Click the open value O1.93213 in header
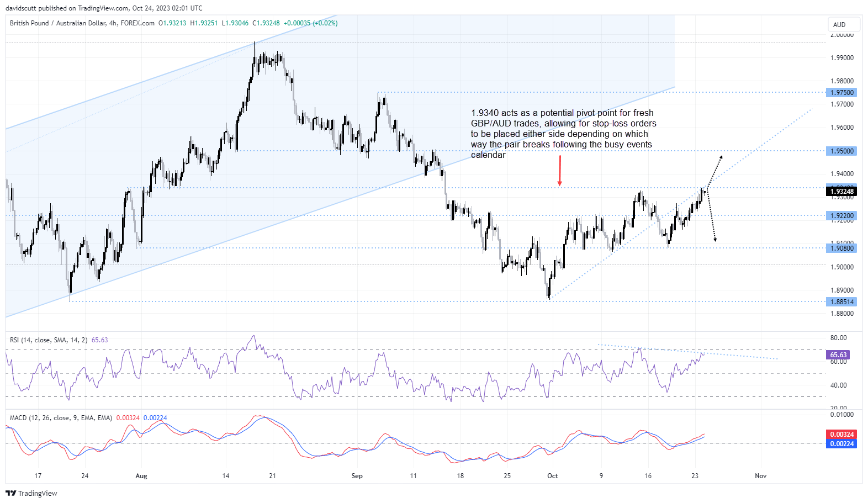 pos(172,23)
